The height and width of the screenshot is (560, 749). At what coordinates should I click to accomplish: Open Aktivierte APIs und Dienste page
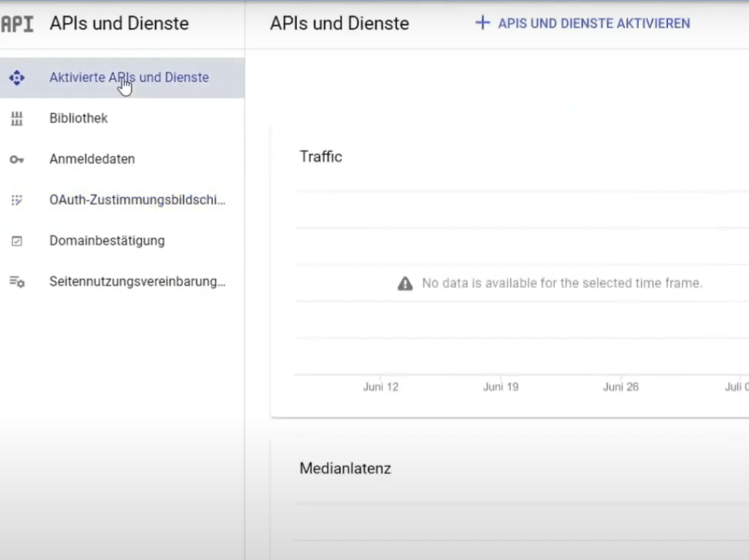pyautogui.click(x=129, y=78)
